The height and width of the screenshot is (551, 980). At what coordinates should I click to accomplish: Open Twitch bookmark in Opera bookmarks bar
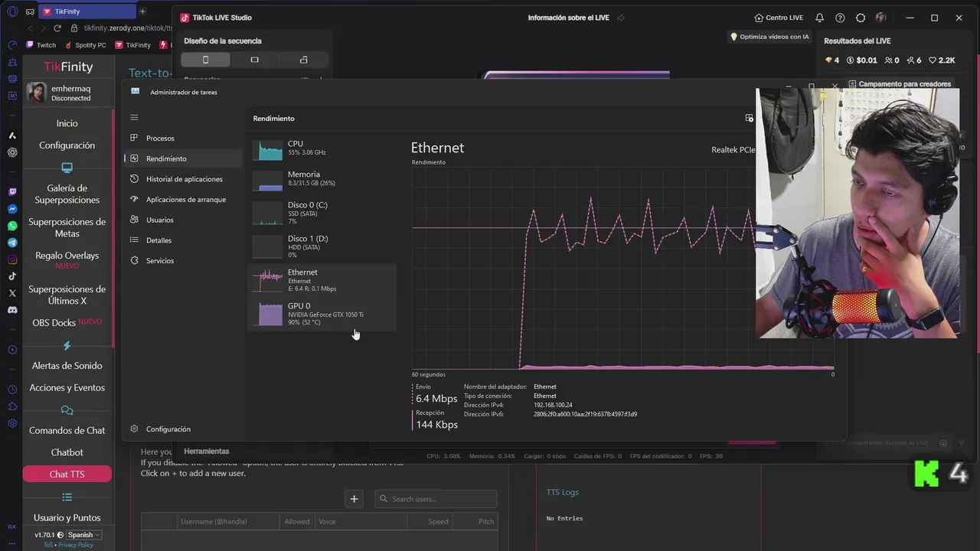pyautogui.click(x=41, y=45)
